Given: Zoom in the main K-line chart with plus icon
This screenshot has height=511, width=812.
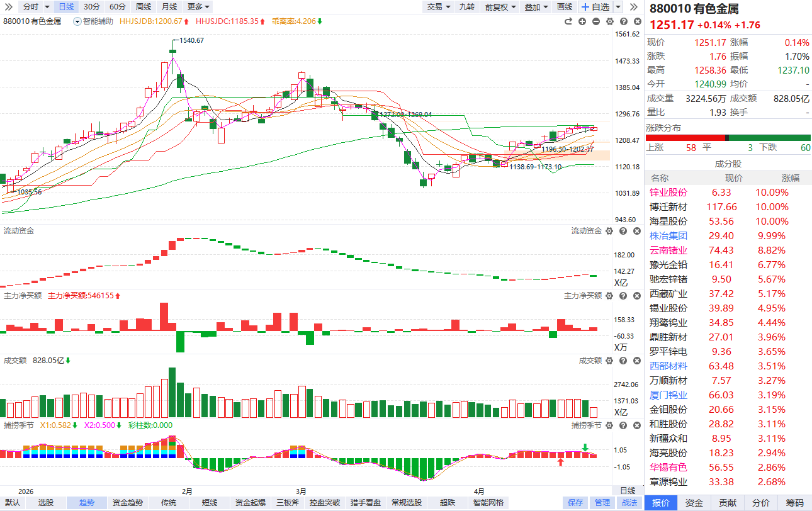Looking at the screenshot, I should tap(582, 21).
